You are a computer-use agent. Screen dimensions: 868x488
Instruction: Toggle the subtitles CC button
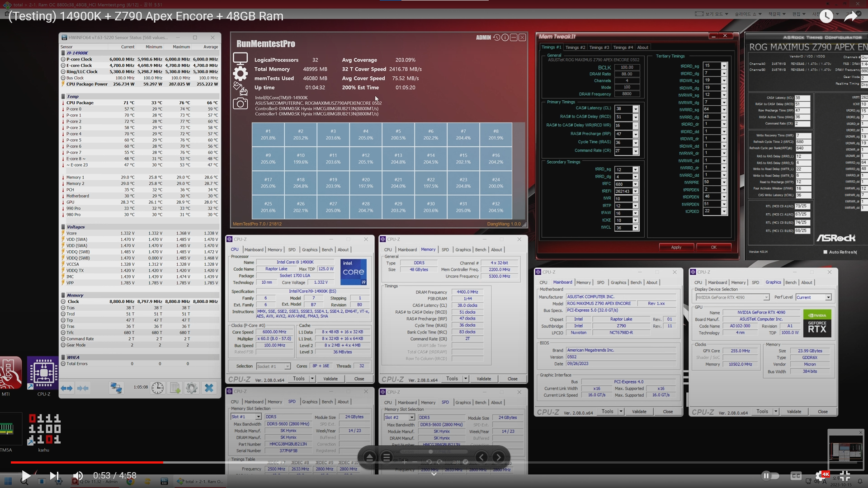point(796,475)
